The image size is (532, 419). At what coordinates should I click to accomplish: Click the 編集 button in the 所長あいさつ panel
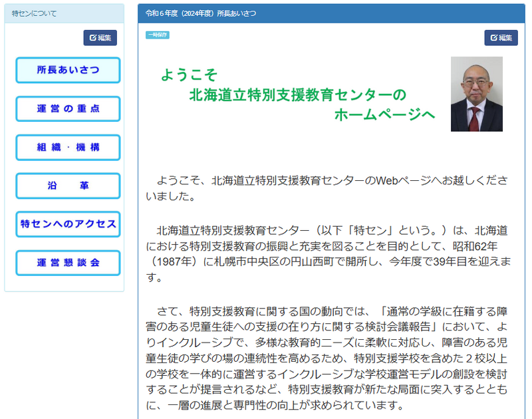tap(501, 38)
